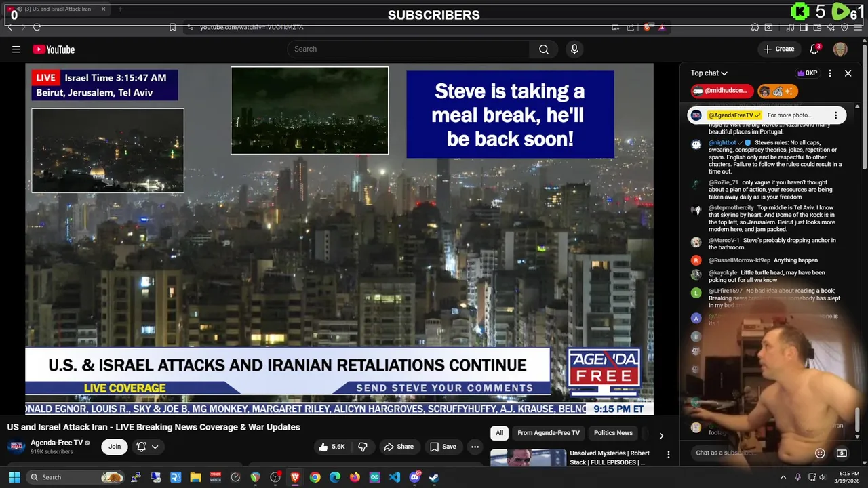868x488 pixels.
Task: Select the From Agenda-Free TV chip
Action: point(549,433)
